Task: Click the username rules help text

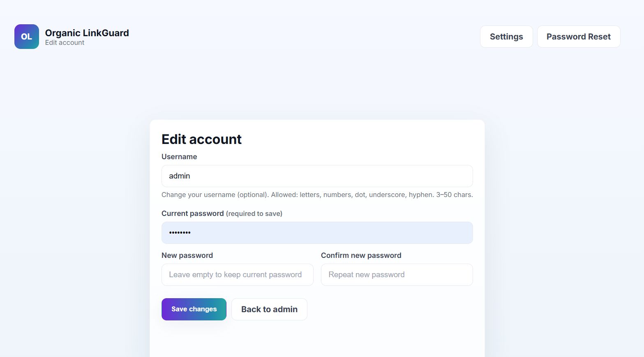Action: [x=317, y=195]
